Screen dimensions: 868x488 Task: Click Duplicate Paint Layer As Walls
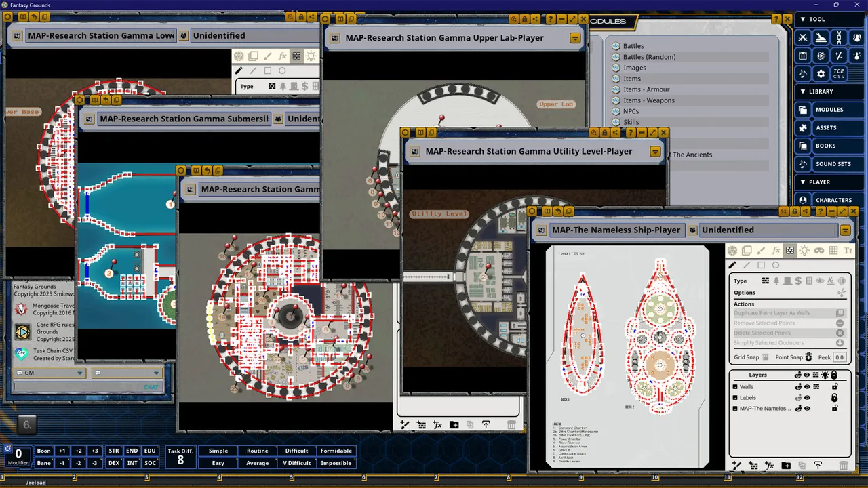point(789,313)
